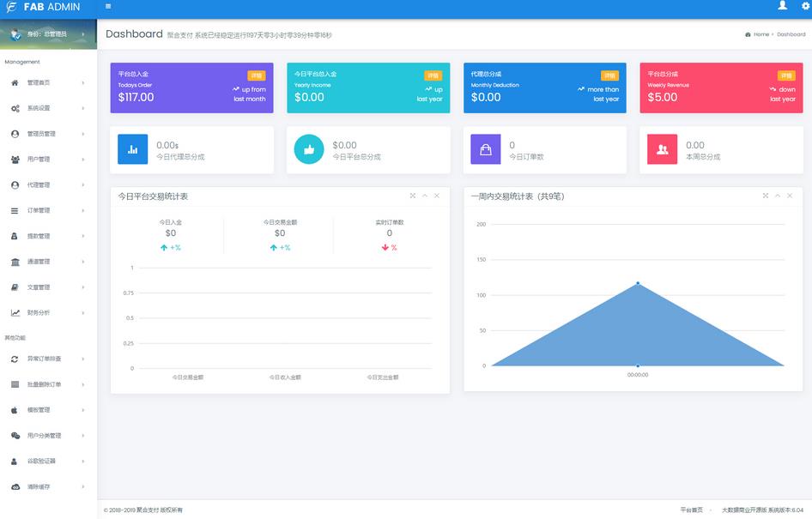Click the admin avatar in sidebar header
The height and width of the screenshot is (519, 812).
15,34
